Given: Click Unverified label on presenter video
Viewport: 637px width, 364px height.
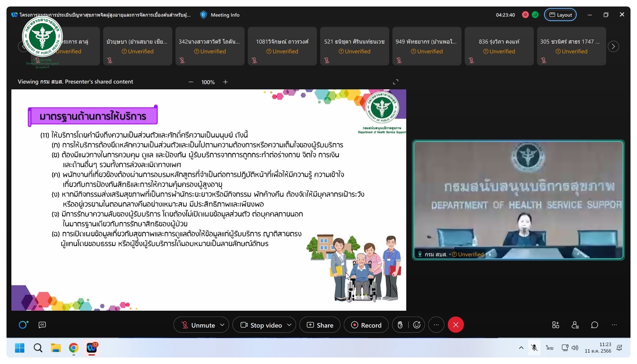Looking at the screenshot, I should click(468, 254).
